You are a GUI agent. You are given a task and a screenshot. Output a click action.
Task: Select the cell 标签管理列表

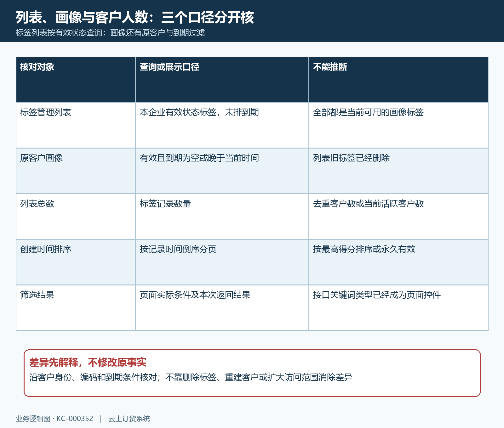pos(76,125)
